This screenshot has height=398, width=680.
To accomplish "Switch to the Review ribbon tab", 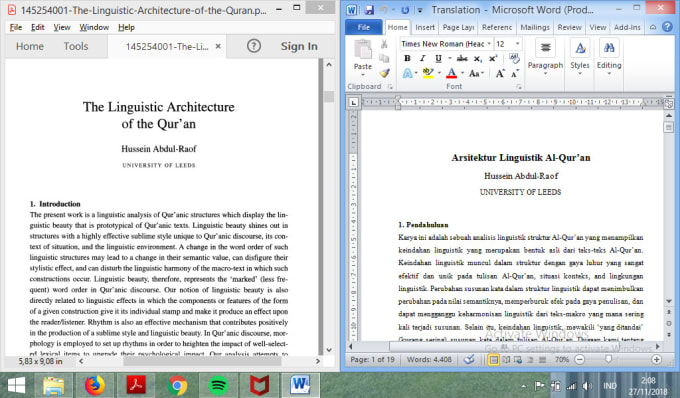I will (569, 27).
